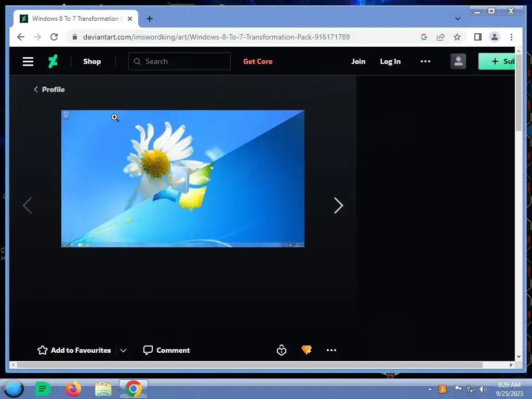Viewport: 532px width, 399px height.
Task: Click the volume speaker tray icon
Action: pyautogui.click(x=483, y=389)
